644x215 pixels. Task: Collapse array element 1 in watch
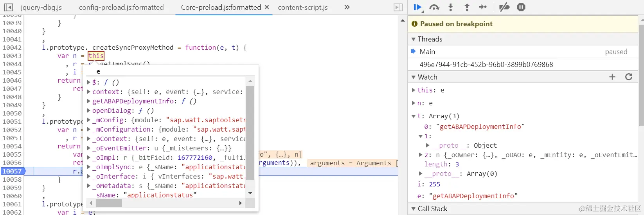[421, 136]
